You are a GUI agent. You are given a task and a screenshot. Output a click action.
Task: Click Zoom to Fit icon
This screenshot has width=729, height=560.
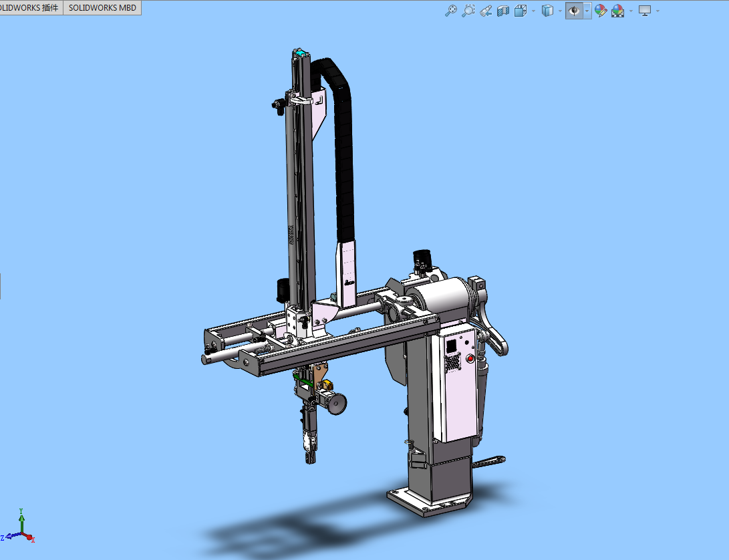coord(450,11)
